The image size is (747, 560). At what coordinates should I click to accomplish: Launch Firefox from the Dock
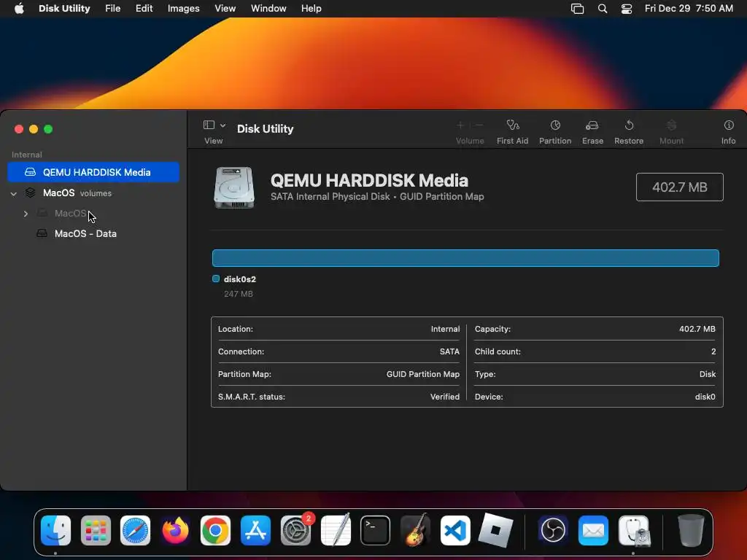tap(175, 530)
